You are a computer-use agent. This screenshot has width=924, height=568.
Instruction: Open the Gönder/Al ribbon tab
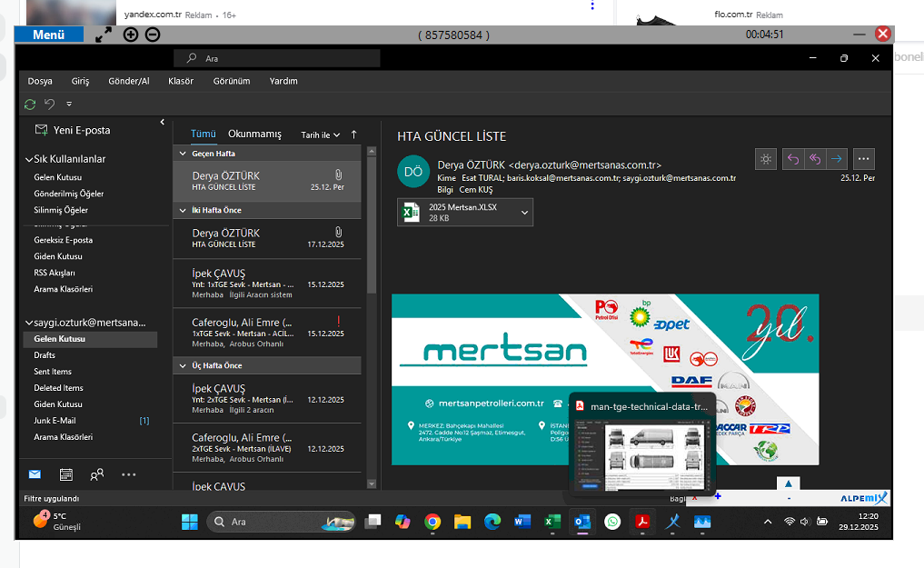pos(128,81)
